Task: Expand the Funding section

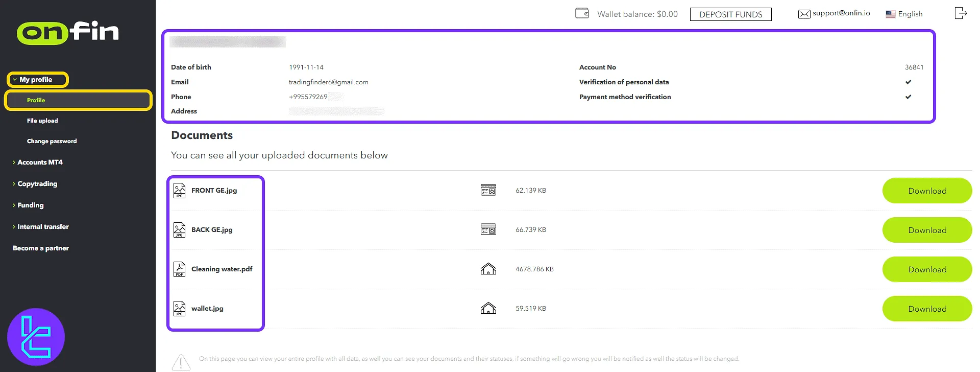Action: pos(28,205)
